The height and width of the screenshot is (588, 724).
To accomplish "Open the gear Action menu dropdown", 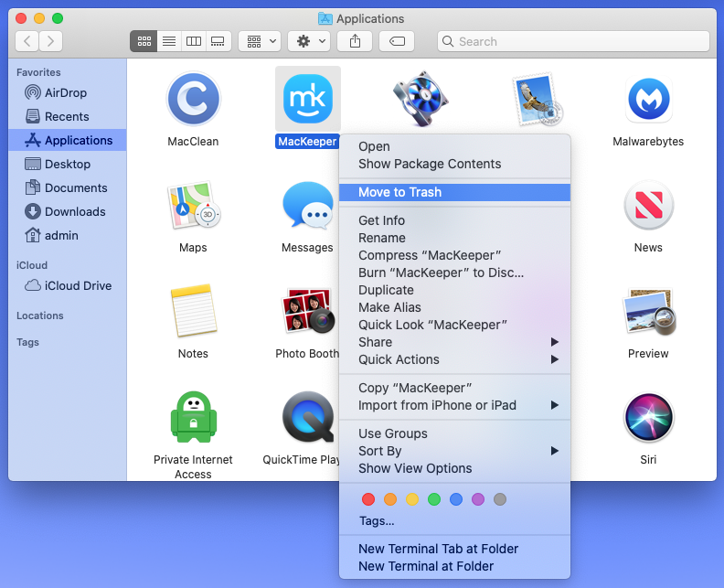I will click(x=309, y=41).
